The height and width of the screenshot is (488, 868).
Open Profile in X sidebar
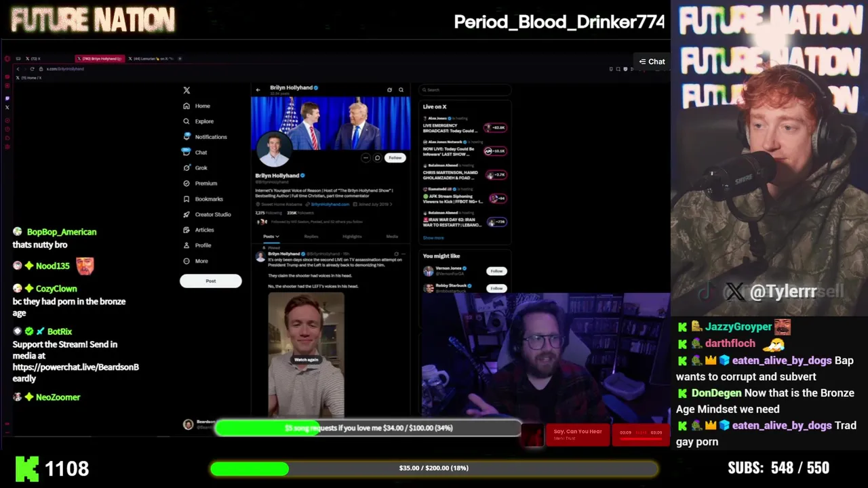197,245
